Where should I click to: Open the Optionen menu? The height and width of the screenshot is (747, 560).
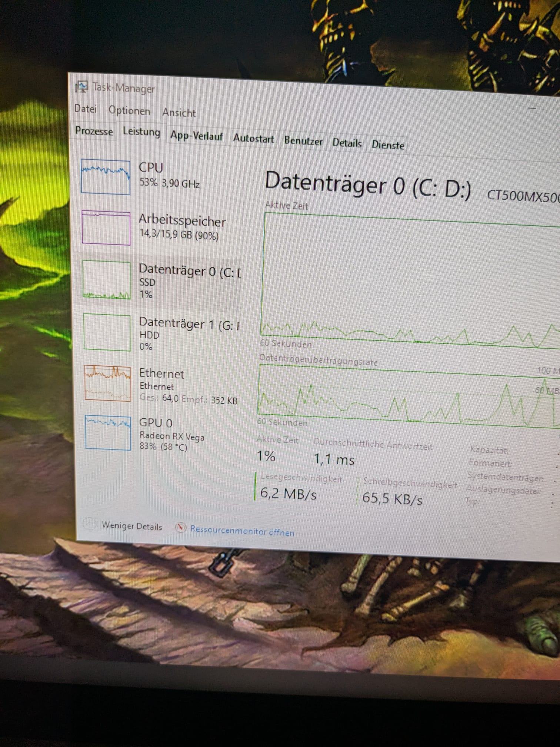point(129,110)
